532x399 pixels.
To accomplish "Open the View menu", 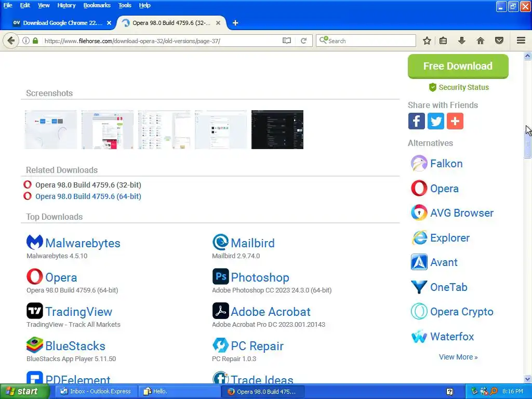I will (44, 5).
